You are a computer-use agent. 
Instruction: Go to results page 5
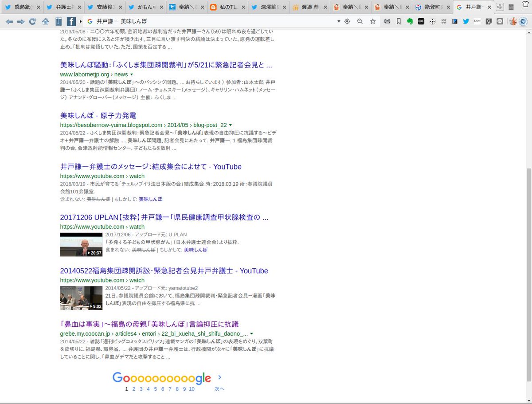click(x=155, y=389)
